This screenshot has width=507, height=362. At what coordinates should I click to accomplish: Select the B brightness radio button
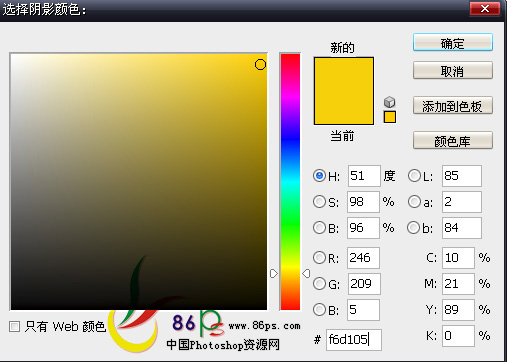pyautogui.click(x=319, y=228)
